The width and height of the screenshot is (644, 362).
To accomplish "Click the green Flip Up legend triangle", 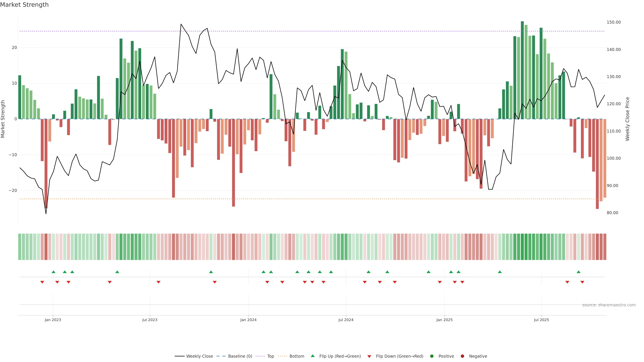I will point(312,356).
